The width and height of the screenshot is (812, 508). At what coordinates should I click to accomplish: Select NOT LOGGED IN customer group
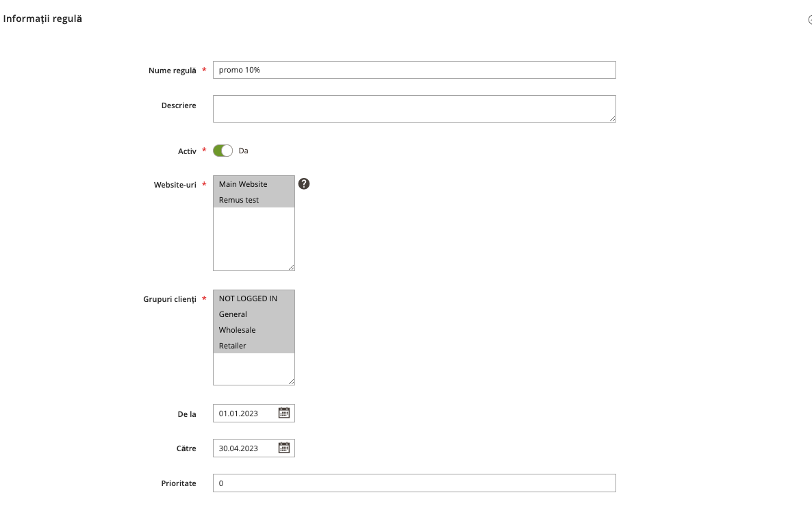click(x=254, y=299)
